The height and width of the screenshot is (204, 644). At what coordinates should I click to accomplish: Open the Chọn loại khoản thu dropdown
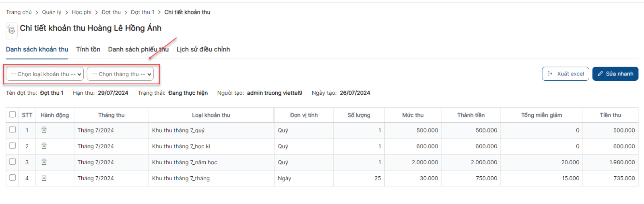[45, 74]
